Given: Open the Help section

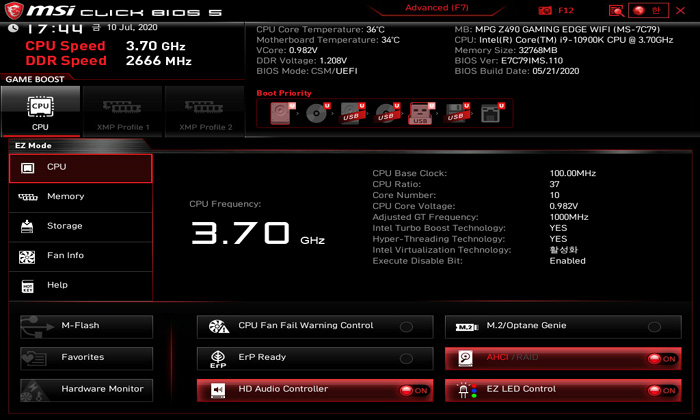Looking at the screenshot, I should click(x=80, y=285).
